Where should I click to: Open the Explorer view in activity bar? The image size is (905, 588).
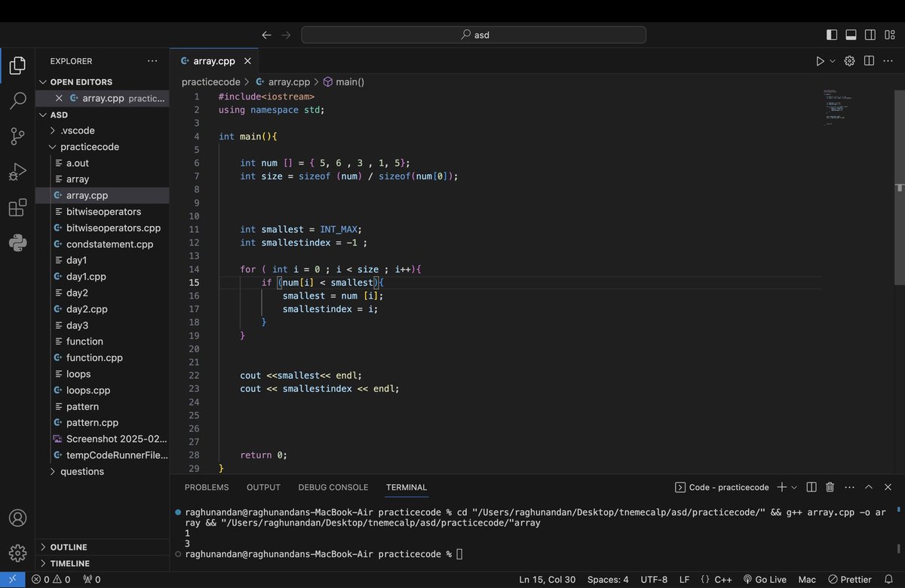(x=17, y=66)
